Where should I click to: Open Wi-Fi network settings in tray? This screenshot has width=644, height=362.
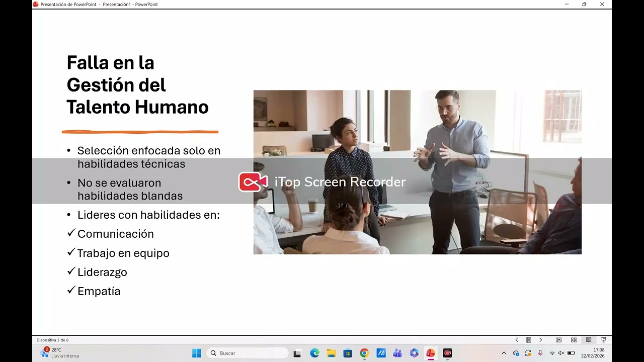[x=552, y=353]
